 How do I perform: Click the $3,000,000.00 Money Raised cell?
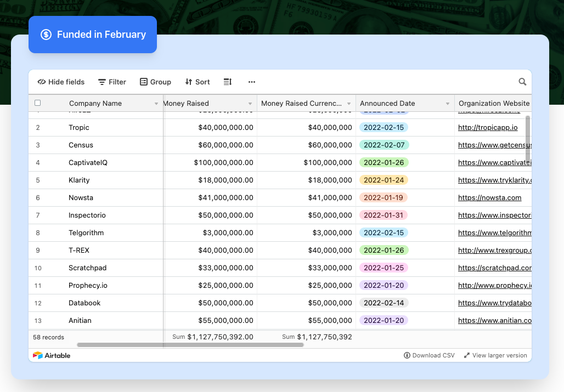click(211, 233)
